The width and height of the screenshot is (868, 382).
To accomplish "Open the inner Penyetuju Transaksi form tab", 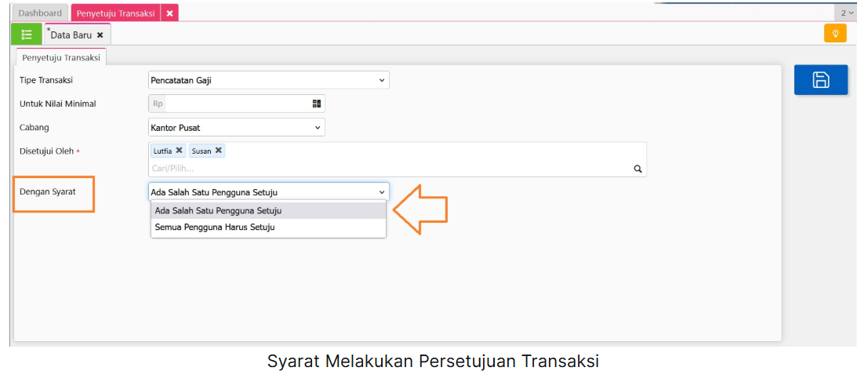I will (x=61, y=57).
